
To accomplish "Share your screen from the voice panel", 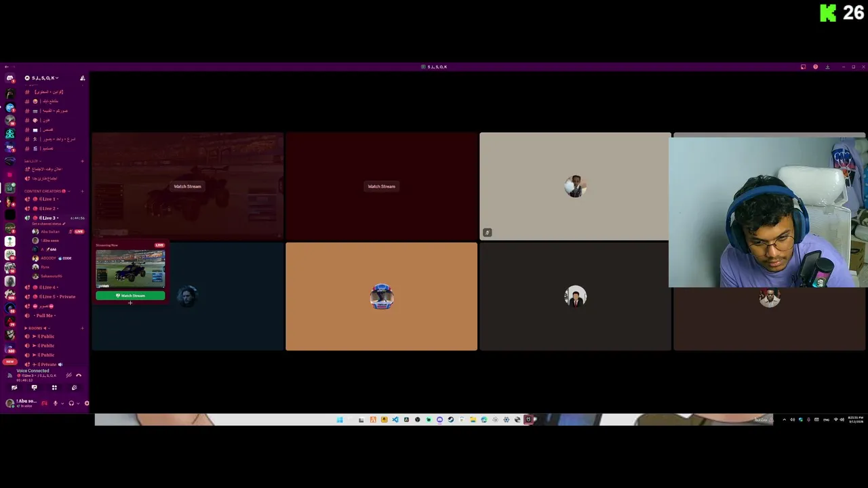I will (x=34, y=388).
